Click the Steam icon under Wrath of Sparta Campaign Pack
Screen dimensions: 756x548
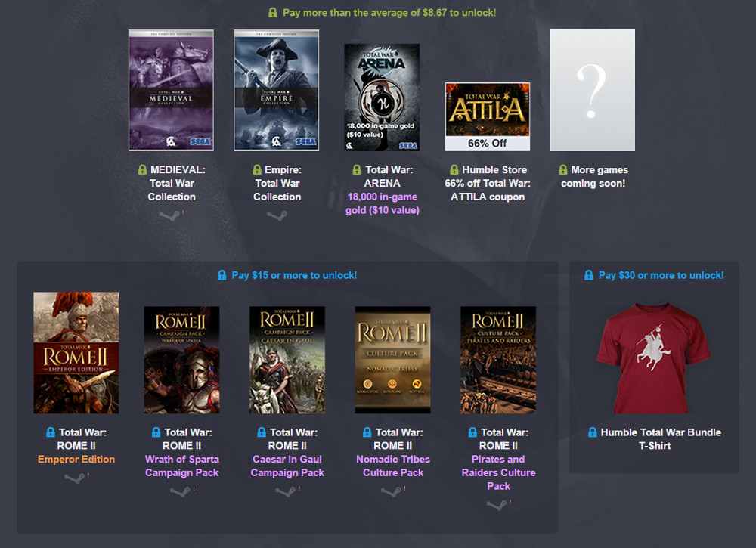pyautogui.click(x=181, y=491)
